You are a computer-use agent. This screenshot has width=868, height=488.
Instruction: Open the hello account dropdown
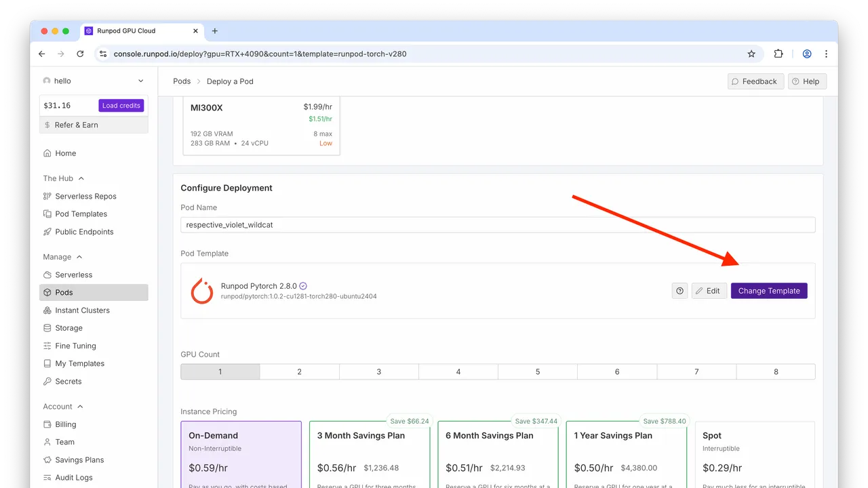(x=94, y=81)
